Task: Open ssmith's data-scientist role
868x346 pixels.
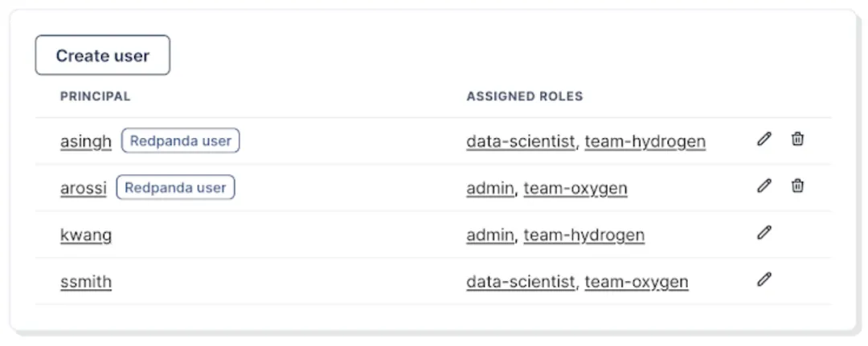Action: click(x=521, y=282)
